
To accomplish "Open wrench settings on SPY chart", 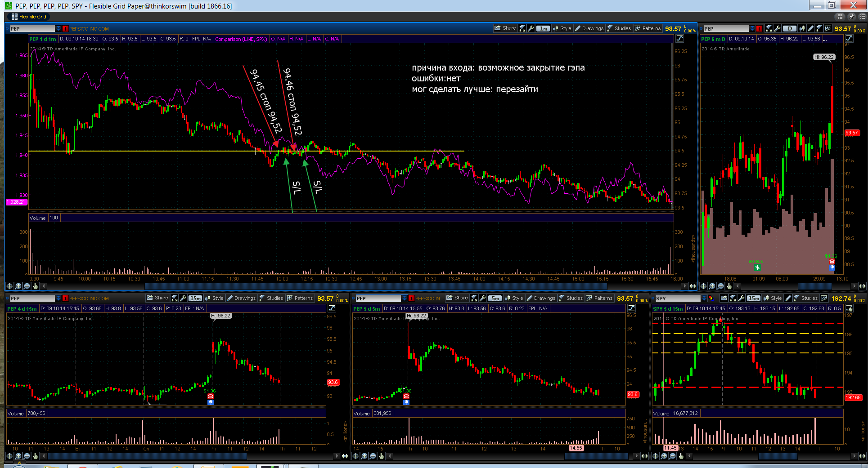I will pyautogui.click(x=741, y=298).
